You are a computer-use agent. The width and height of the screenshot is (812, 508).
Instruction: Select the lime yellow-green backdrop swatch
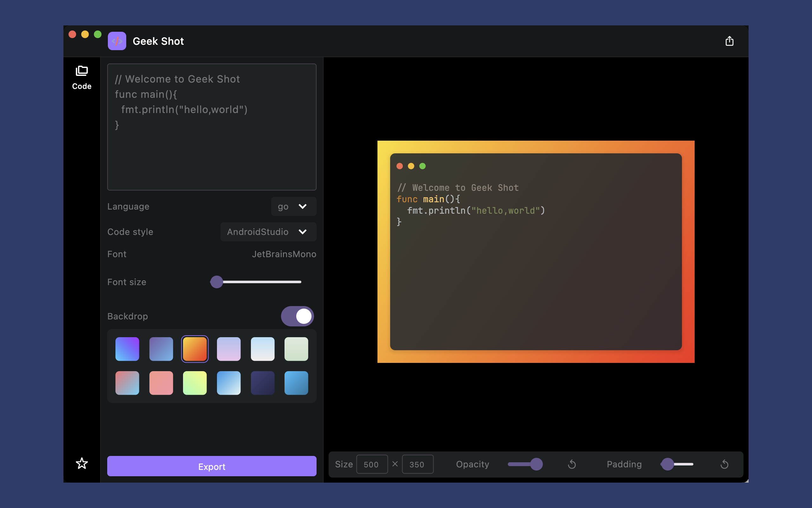coord(195,383)
